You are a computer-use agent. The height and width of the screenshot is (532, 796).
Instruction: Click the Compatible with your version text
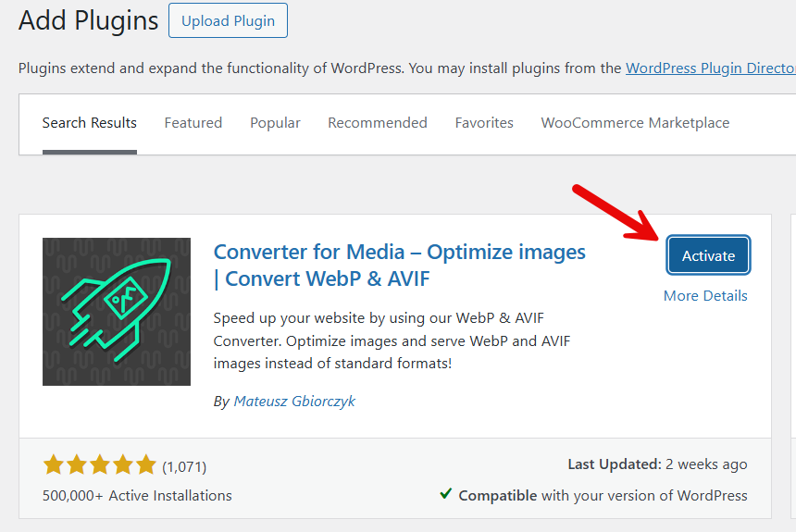point(603,495)
